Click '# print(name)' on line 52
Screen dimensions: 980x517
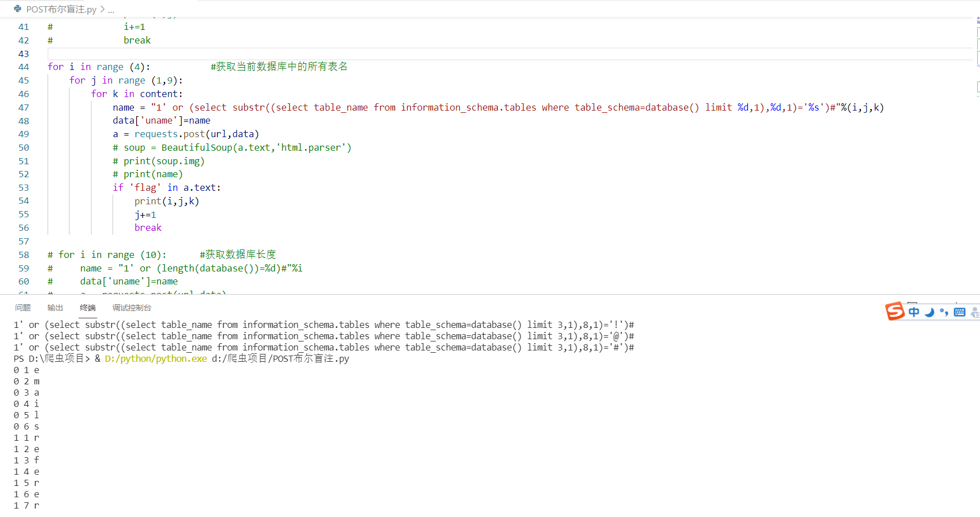148,174
